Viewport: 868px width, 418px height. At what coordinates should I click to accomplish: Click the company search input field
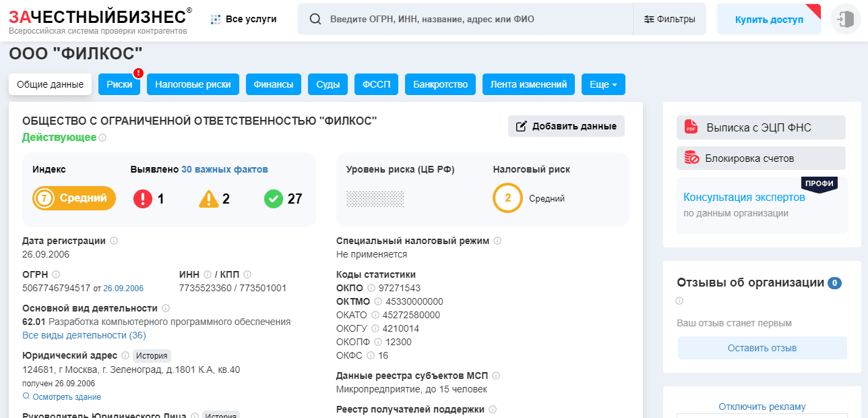472,19
